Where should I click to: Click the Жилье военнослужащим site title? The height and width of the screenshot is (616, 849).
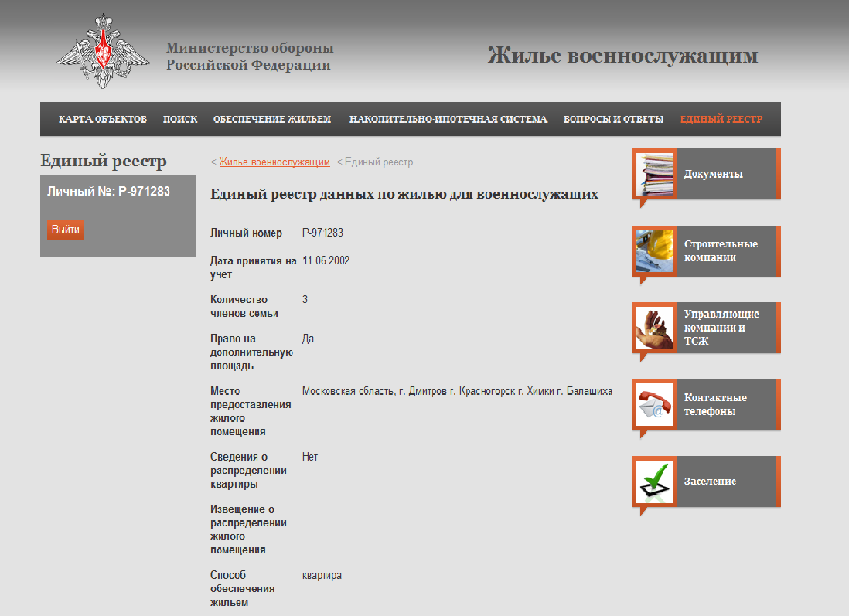pyautogui.click(x=622, y=56)
